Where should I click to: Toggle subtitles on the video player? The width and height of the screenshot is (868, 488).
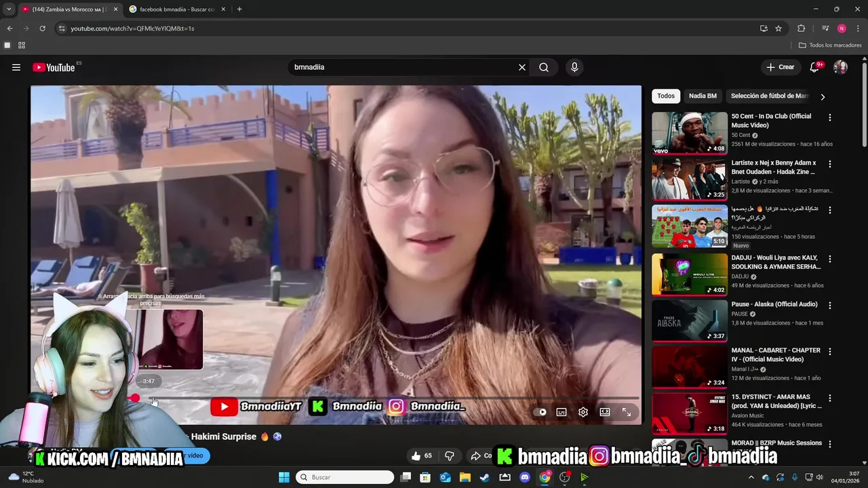coord(561,412)
